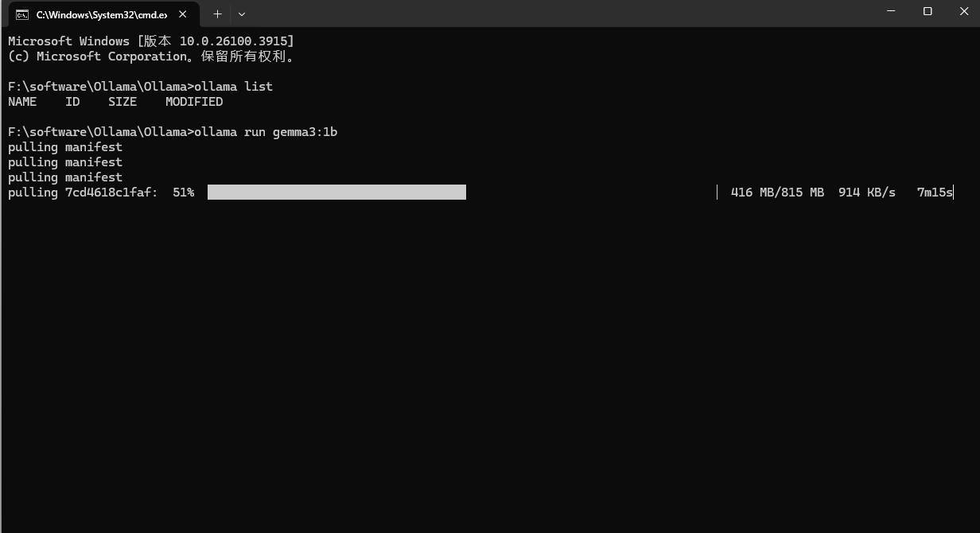Open a new terminal tab
This screenshot has height=533, width=980.
[217, 14]
